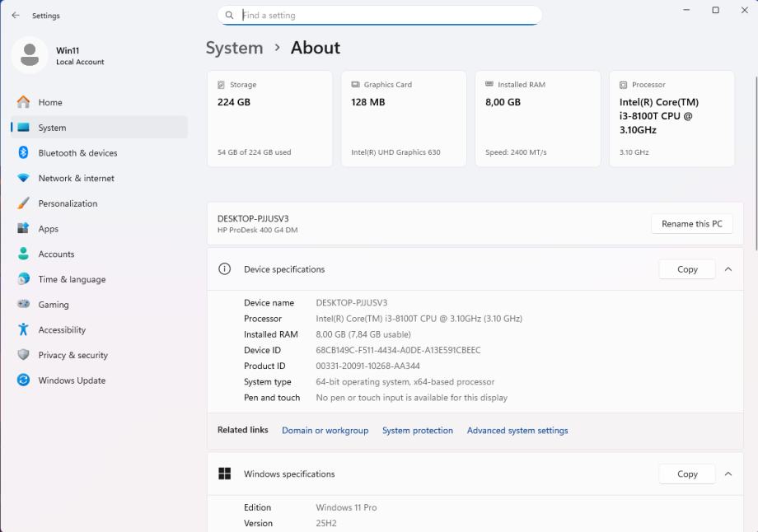Image resolution: width=758 pixels, height=532 pixels.
Task: Open the Domain or workgroup link
Action: (x=325, y=431)
